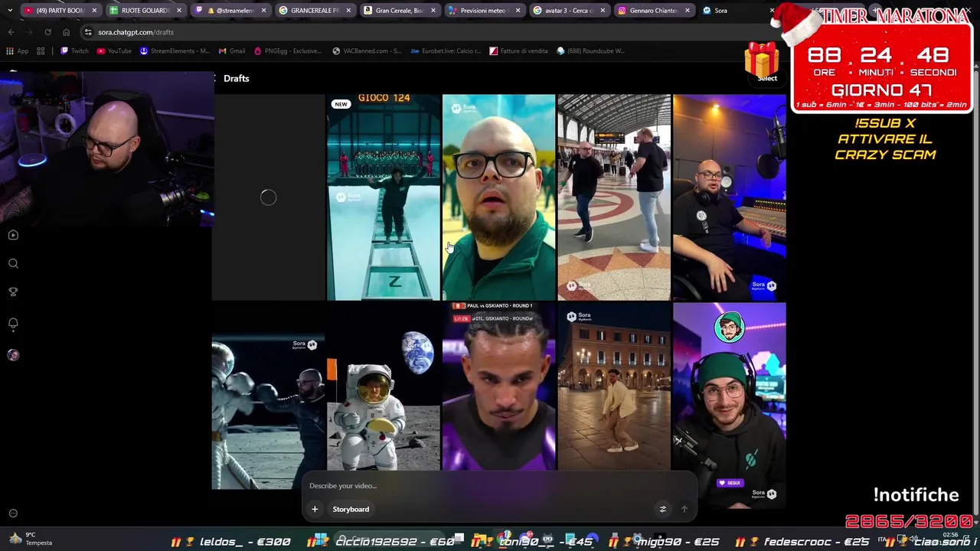Open the astronaut boxing on moon draft
Screen dimensions: 980x551
[268, 396]
